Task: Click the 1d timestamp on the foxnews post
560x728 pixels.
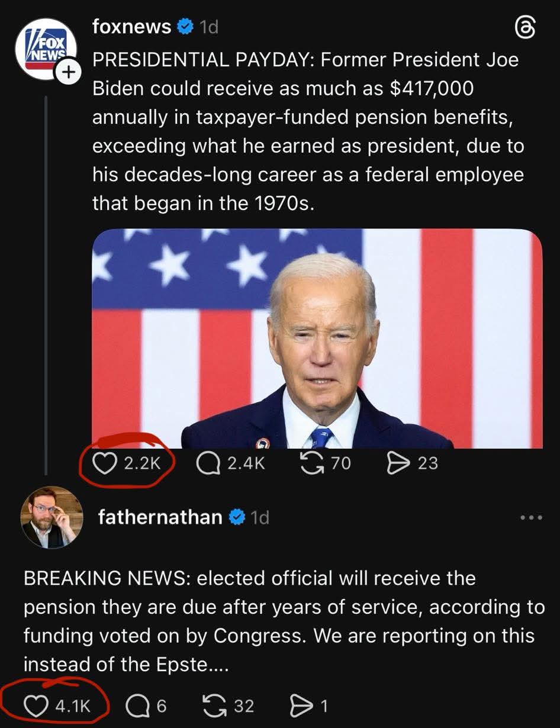Action: point(207,26)
